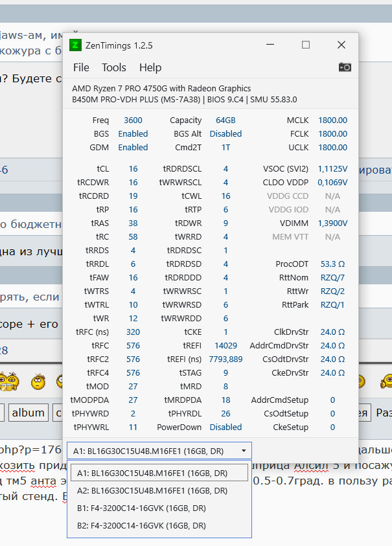392x546 pixels.
Task: Choose the B2: F4-3200C14-16GVK module
Action: (x=159, y=525)
